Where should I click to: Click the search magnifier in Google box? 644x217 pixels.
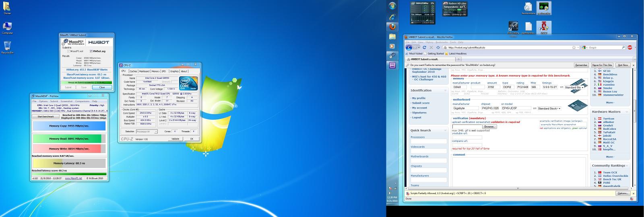coord(623,47)
